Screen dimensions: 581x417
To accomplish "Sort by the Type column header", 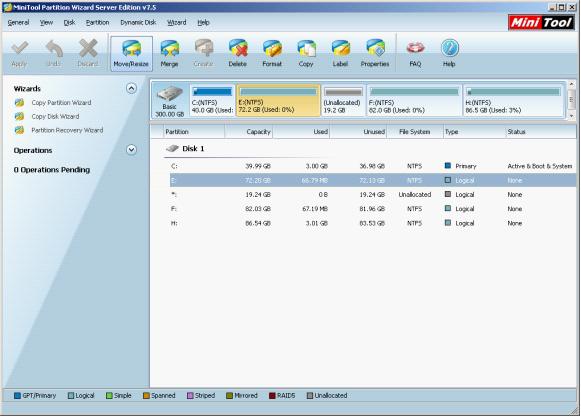I will tap(474, 132).
